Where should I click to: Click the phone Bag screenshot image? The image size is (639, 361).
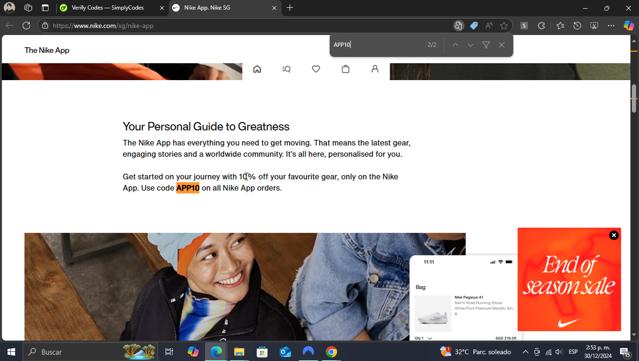click(465, 298)
